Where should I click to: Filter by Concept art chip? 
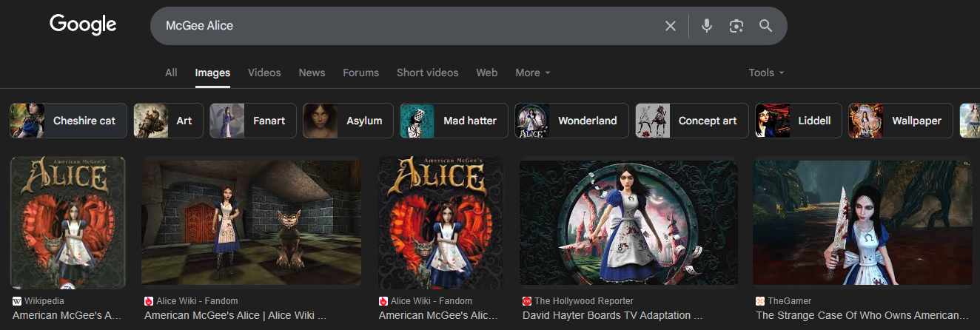692,121
